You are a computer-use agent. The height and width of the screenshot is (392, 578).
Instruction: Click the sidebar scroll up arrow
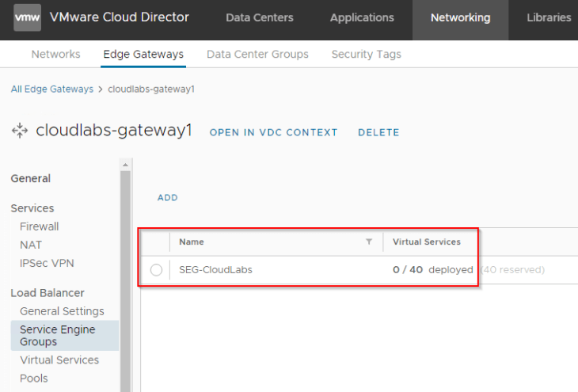[x=125, y=165]
